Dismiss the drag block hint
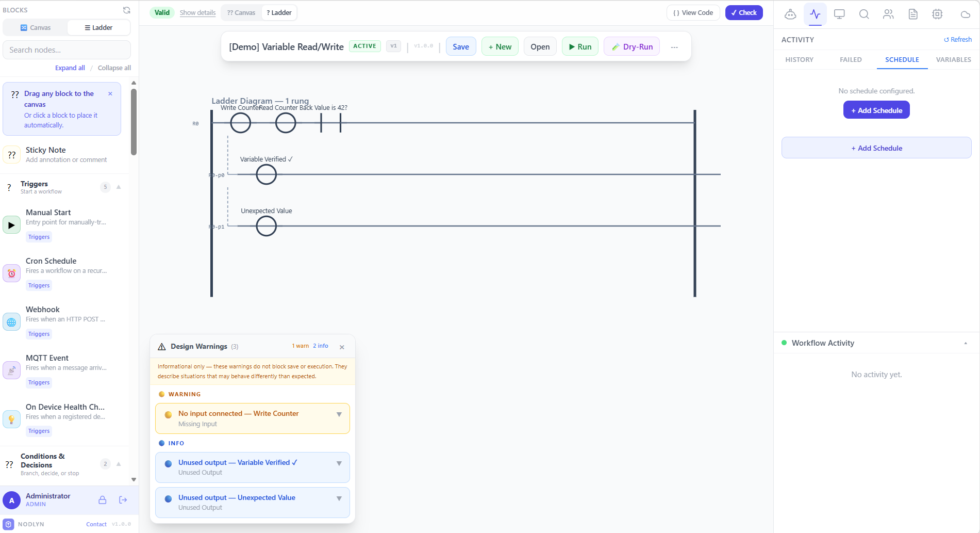 [x=110, y=94]
